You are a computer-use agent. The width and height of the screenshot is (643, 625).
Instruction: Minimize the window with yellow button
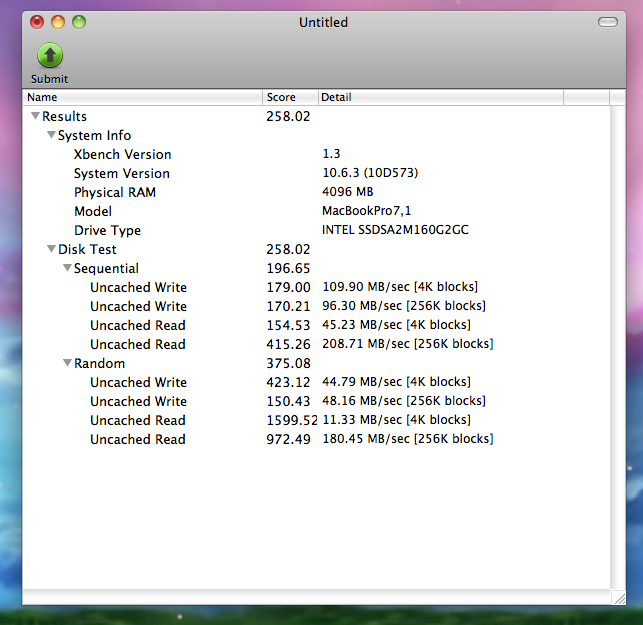click(58, 22)
